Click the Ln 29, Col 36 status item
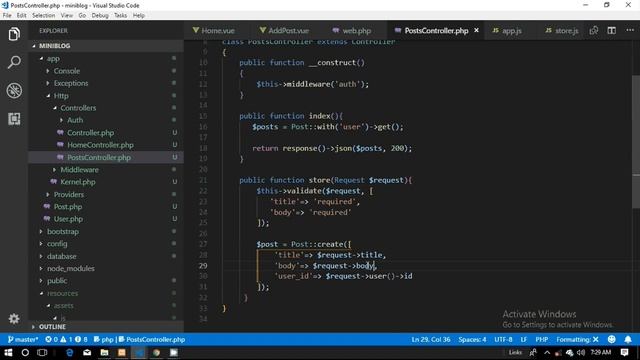640x360 pixels. (x=431, y=339)
